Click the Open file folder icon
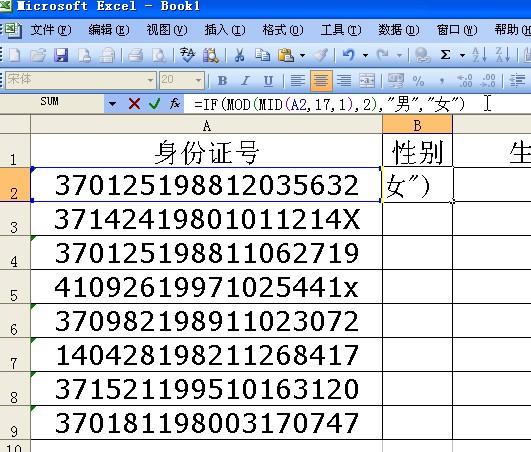This screenshot has height=452, width=531. tap(38, 55)
